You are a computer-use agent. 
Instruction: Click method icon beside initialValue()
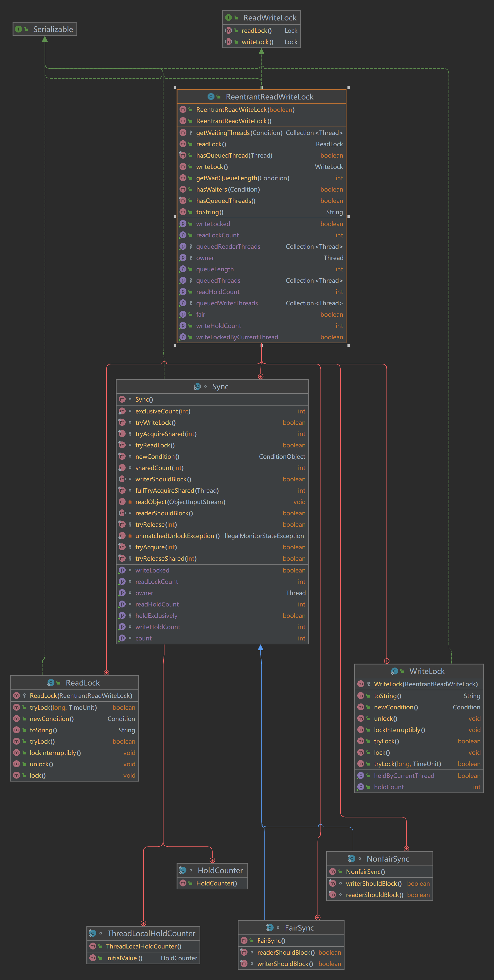93,958
